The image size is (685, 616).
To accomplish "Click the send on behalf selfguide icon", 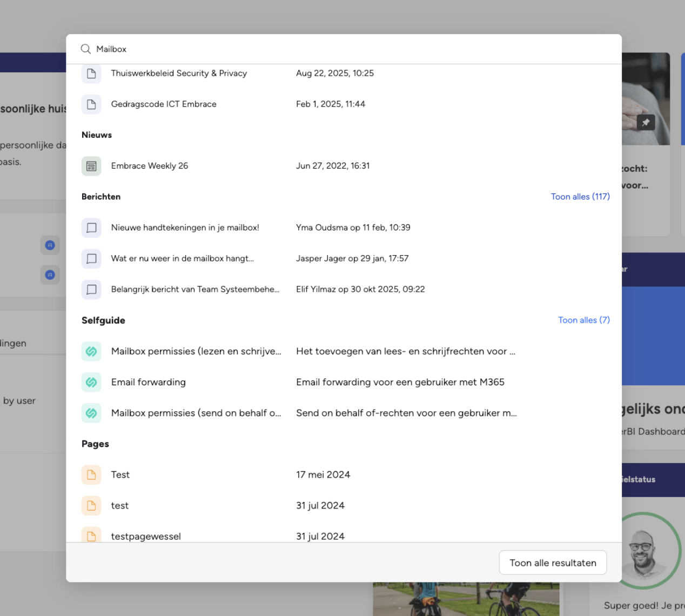I will coord(91,413).
